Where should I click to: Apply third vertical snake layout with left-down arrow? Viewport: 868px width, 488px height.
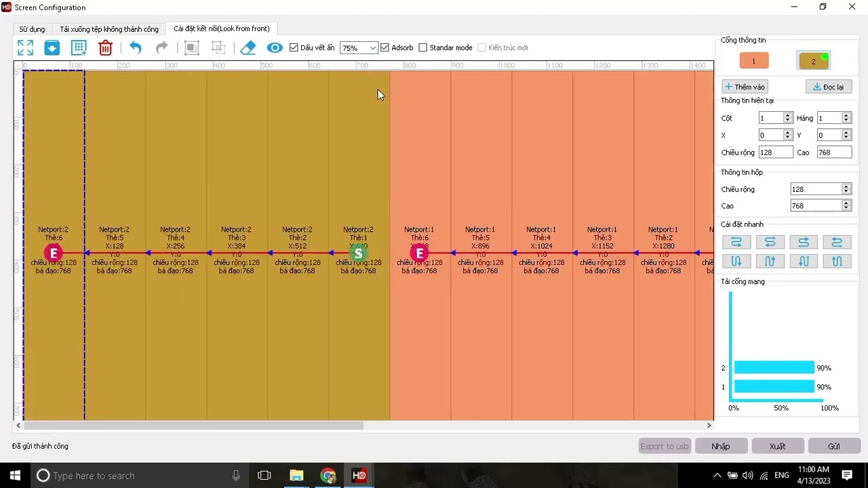804,261
